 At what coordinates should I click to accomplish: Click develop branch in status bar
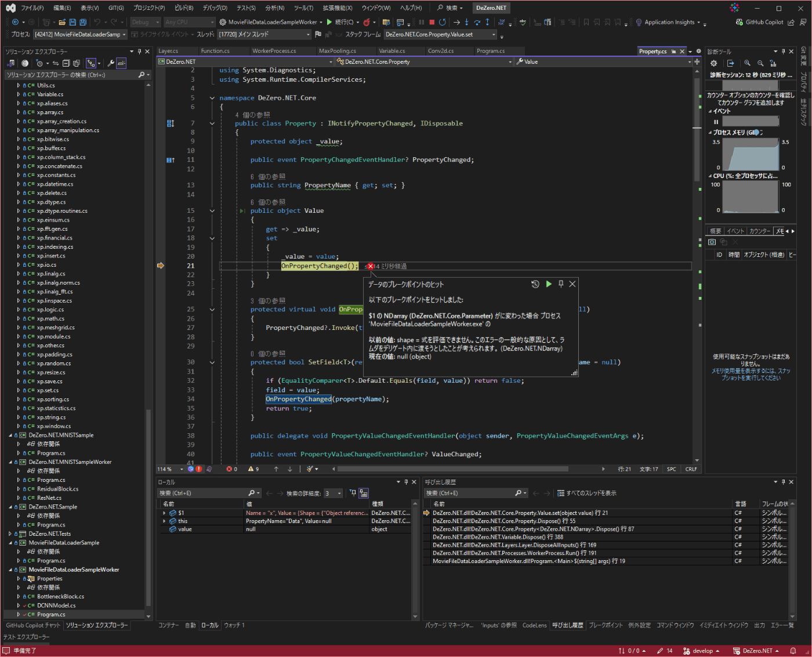[x=702, y=651]
